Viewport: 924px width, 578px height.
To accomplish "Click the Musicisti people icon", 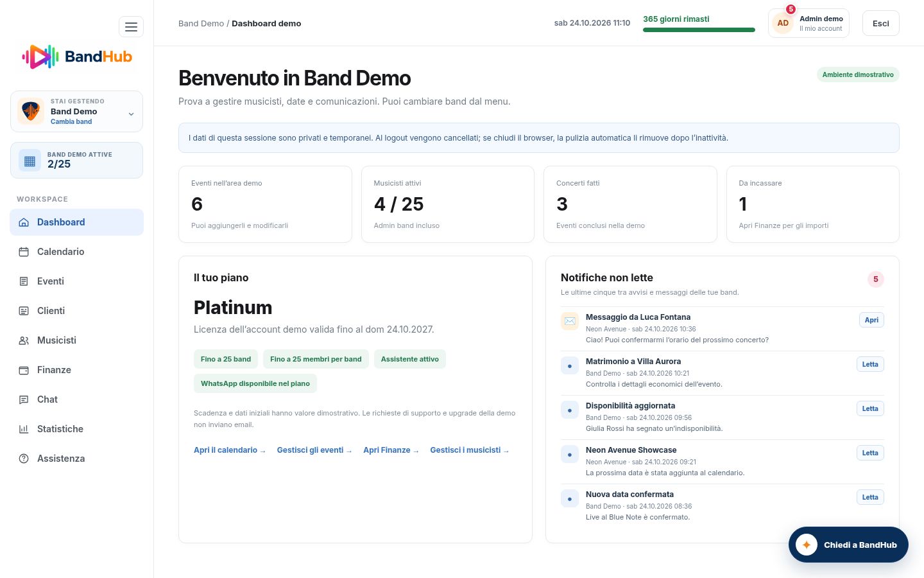I will click(24, 340).
